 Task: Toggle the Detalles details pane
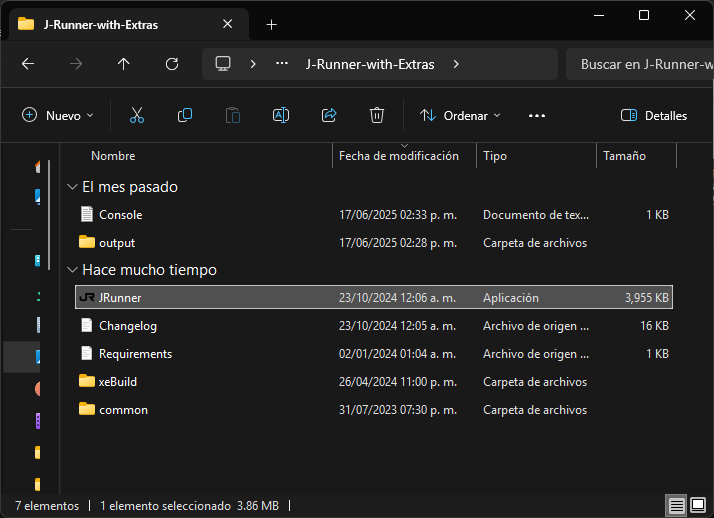click(654, 116)
